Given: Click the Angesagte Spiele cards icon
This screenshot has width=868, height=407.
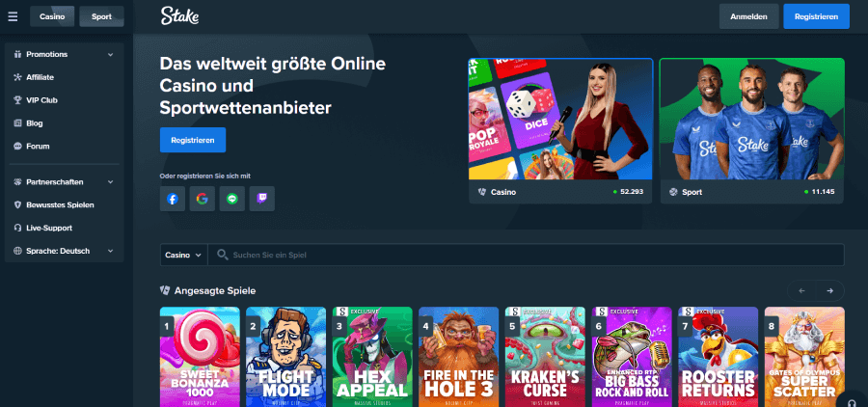Looking at the screenshot, I should (x=164, y=290).
